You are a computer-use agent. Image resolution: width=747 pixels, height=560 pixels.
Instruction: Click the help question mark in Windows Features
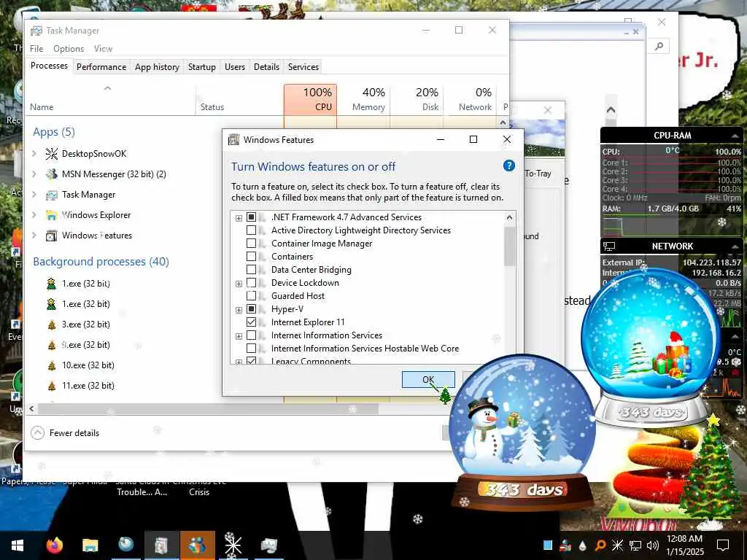click(x=508, y=166)
